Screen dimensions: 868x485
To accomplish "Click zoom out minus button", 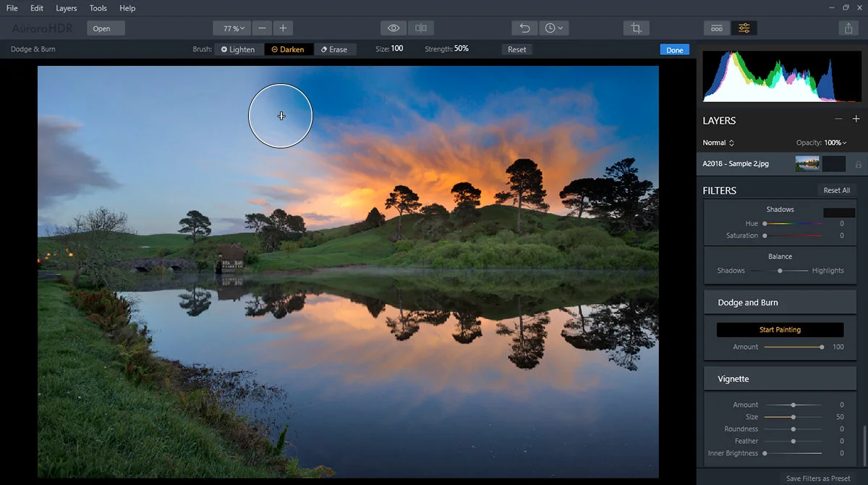I will coord(262,28).
